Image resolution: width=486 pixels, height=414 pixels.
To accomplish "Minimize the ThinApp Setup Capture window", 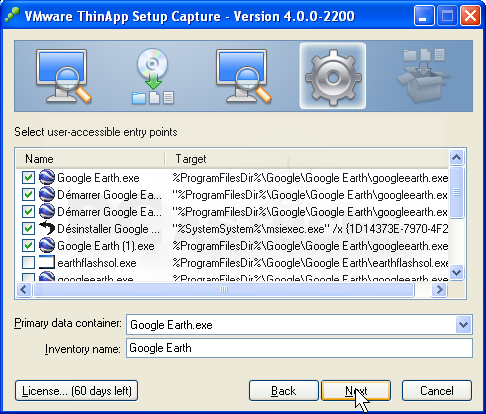I will tap(424, 16).
